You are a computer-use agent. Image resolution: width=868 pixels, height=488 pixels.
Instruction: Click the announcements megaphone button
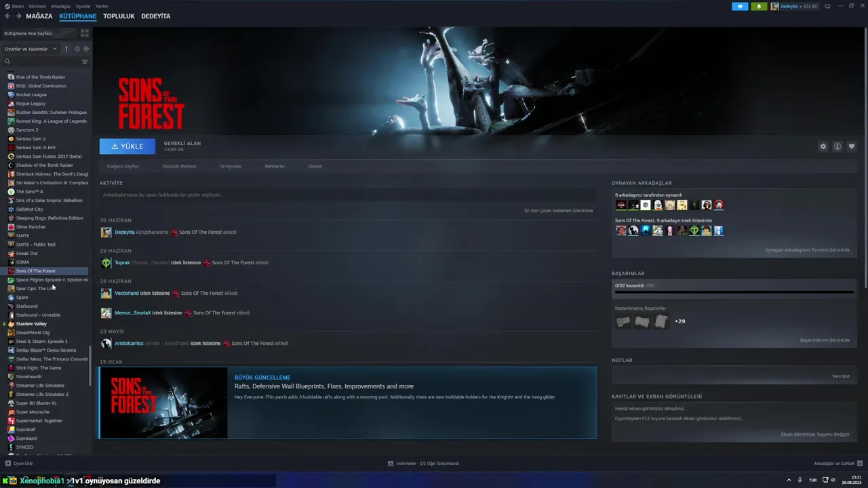[740, 6]
